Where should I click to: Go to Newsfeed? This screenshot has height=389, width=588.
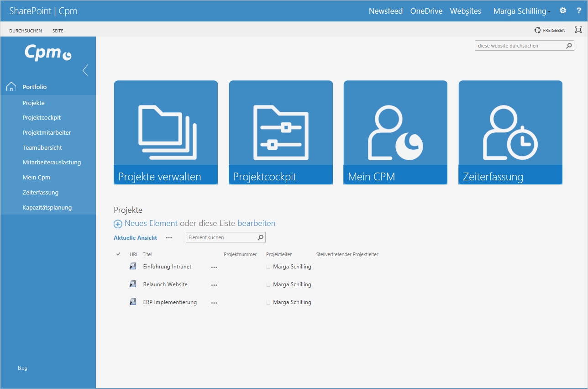(386, 11)
